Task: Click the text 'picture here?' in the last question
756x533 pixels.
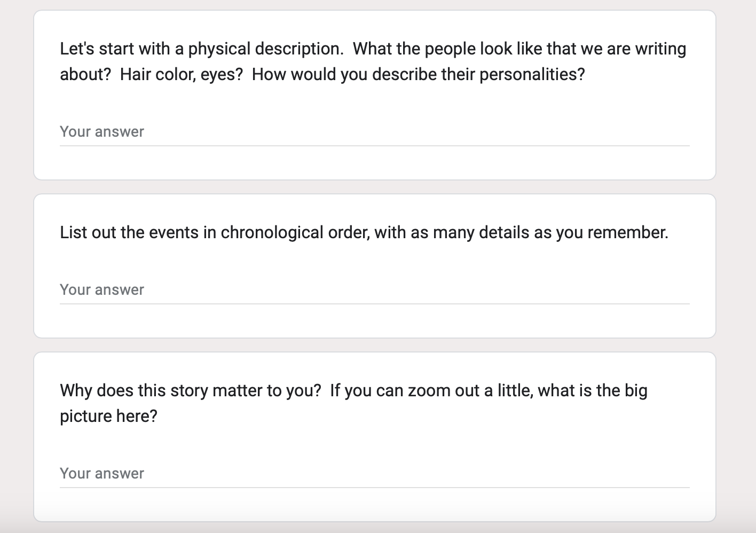Action: 108,416
